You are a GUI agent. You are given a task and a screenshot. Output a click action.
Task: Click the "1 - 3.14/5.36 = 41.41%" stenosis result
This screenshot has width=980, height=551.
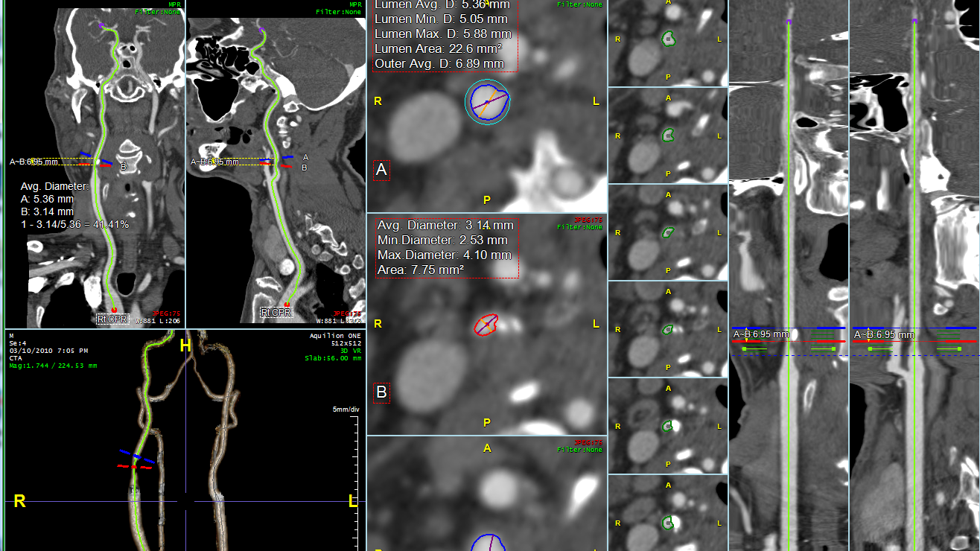point(74,224)
